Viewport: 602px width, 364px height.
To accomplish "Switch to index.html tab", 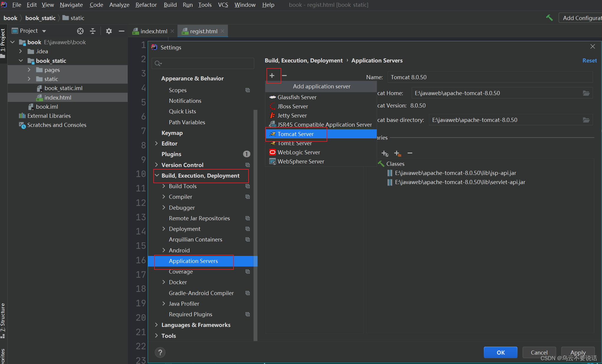I will tap(154, 31).
